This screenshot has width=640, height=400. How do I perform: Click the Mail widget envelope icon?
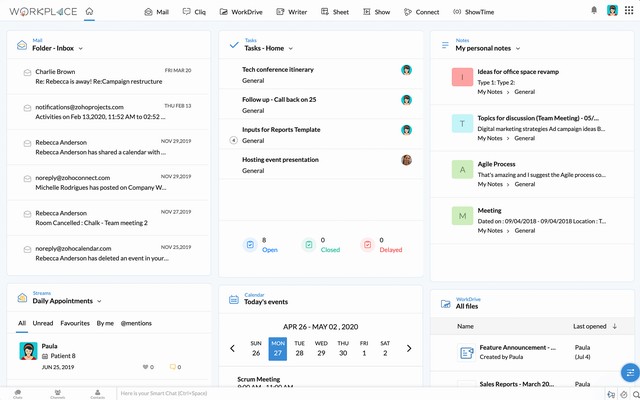pyautogui.click(x=22, y=45)
